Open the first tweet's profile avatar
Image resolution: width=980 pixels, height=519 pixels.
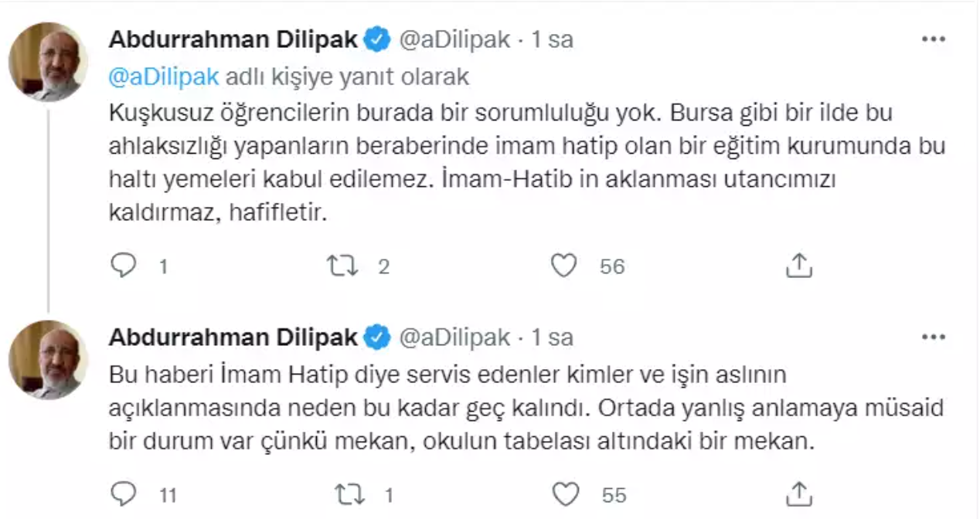click(48, 62)
